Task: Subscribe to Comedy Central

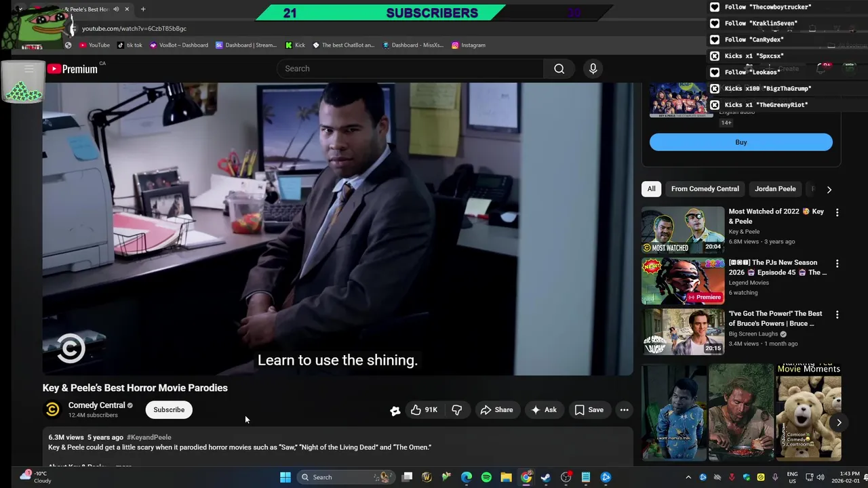Action: 169,409
